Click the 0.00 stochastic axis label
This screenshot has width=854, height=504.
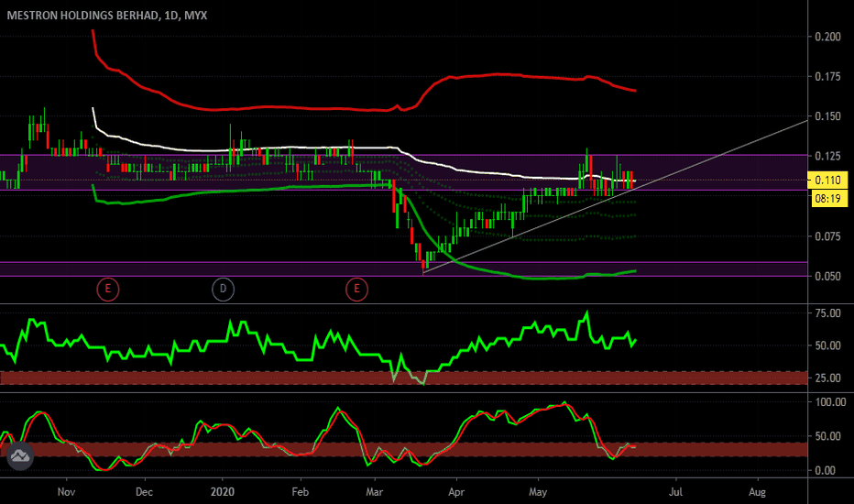click(825, 470)
